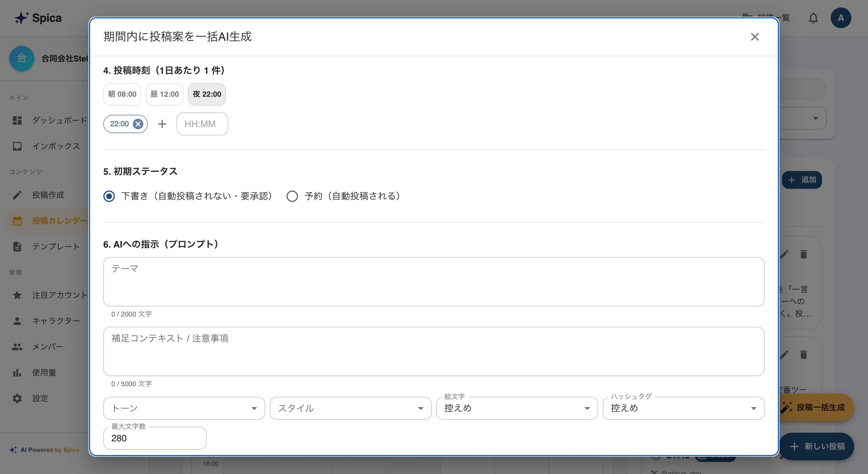Click the bar chart icon for 使用量
The height and width of the screenshot is (474, 868).
click(x=17, y=372)
